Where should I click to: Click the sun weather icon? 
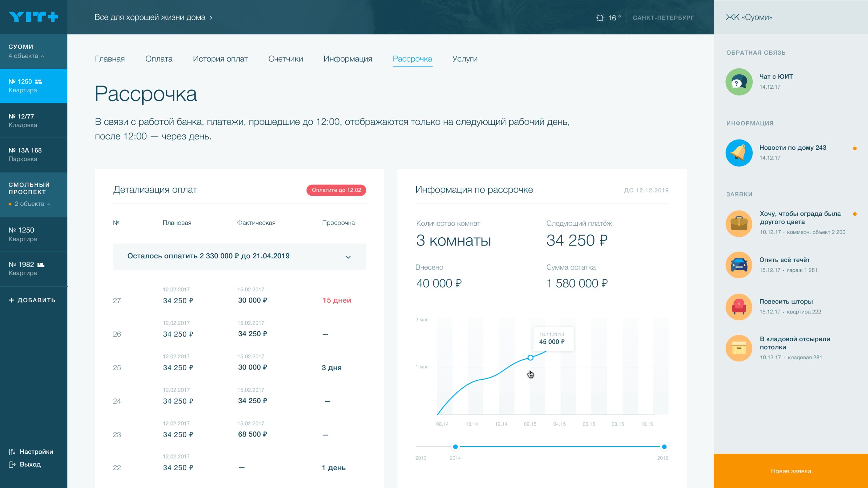600,18
